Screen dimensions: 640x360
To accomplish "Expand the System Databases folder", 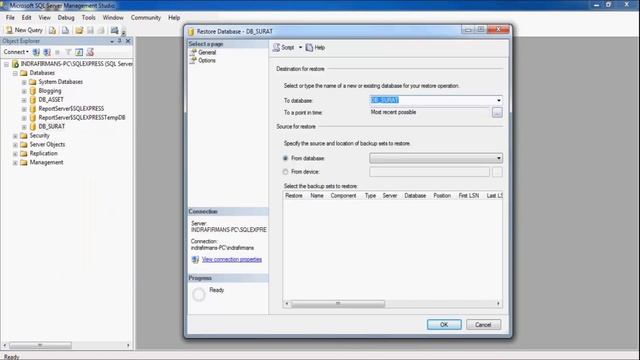I will click(24, 82).
